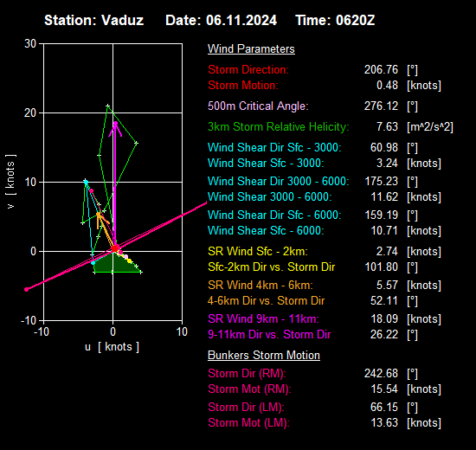Image resolution: width=476 pixels, height=450 pixels.
Task: Click the green hodograph peak cross near 21 knots
Action: coord(108,106)
